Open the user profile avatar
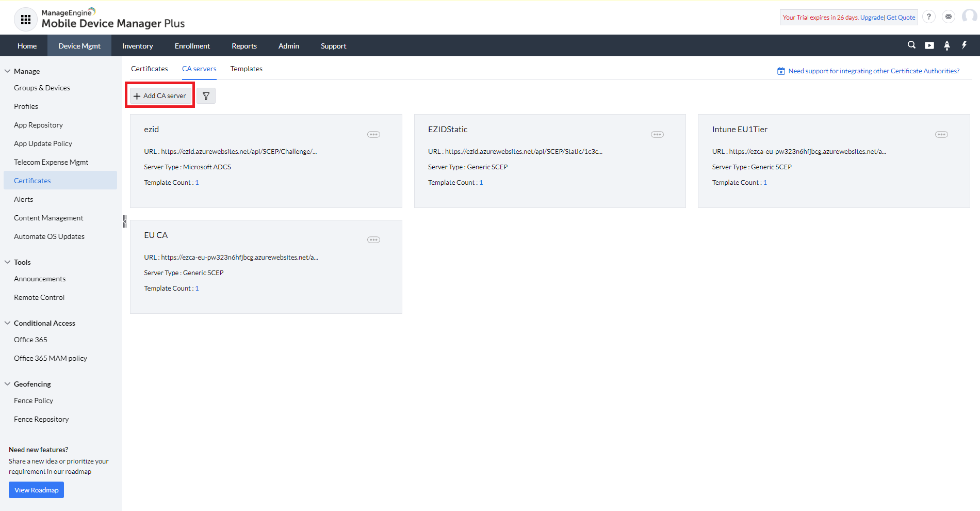This screenshot has width=980, height=511. (970, 17)
